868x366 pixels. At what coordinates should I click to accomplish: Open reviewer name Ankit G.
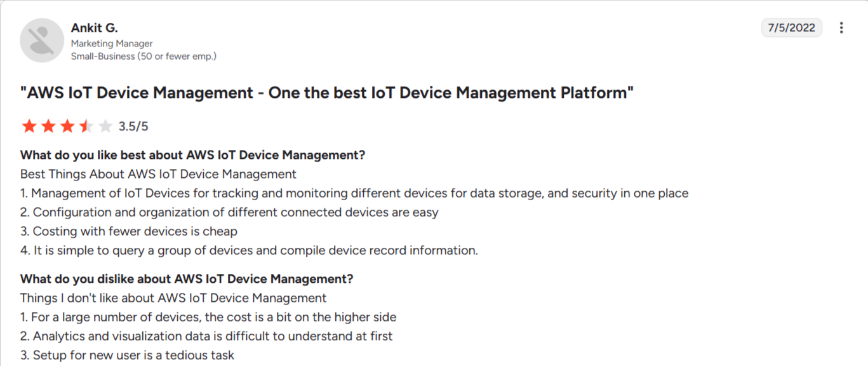[95, 28]
